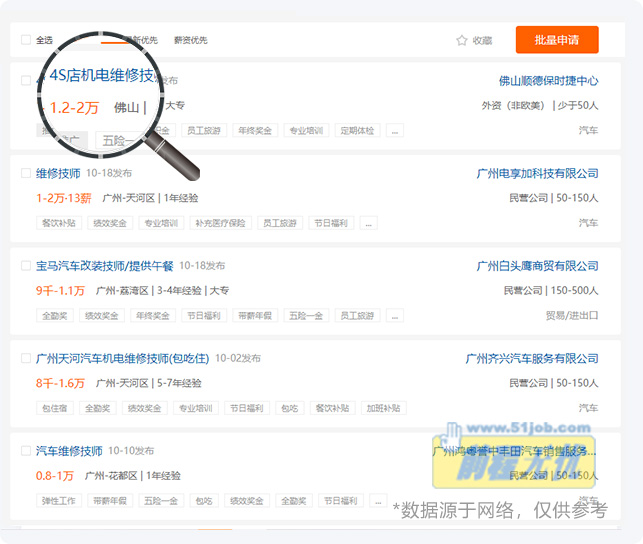The image size is (643, 544).
Task: Tick checkbox next to 汽车维修技师 listing
Action: (x=26, y=451)
